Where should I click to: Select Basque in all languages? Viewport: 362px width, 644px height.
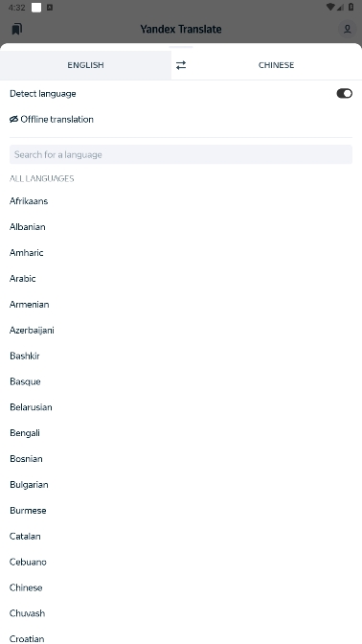coord(181,381)
